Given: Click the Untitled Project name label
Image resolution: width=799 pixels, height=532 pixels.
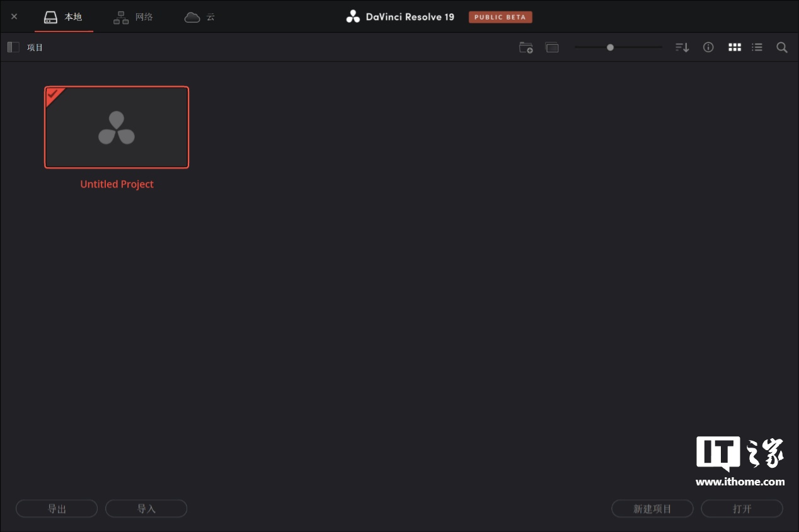Looking at the screenshot, I should click(x=117, y=184).
